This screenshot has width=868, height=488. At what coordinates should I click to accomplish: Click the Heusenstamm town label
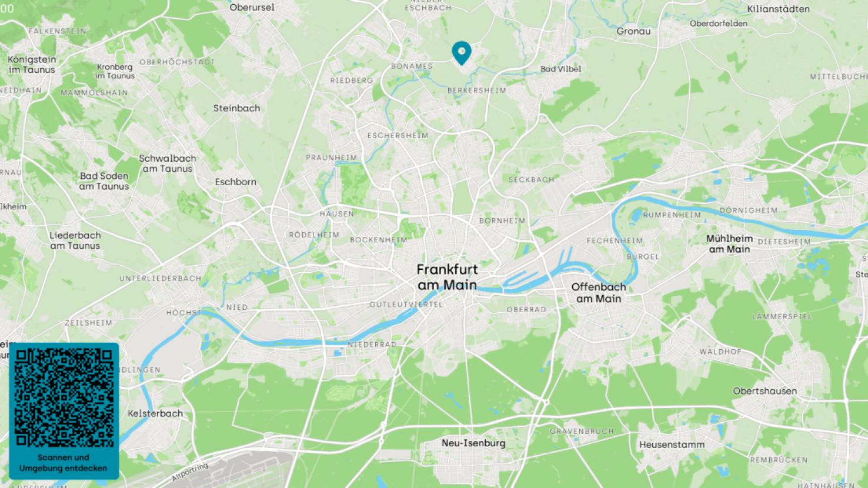[672, 445]
